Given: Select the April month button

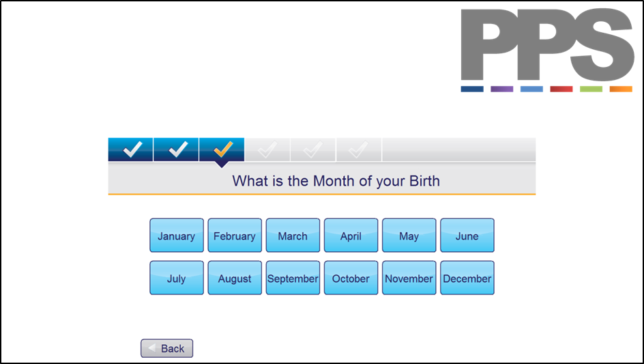Looking at the screenshot, I should (351, 235).
